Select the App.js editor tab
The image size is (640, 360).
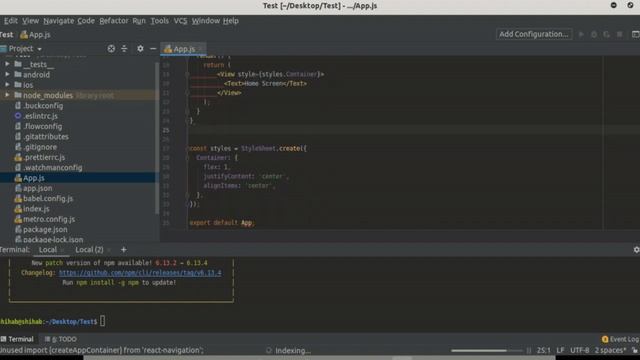pos(184,49)
